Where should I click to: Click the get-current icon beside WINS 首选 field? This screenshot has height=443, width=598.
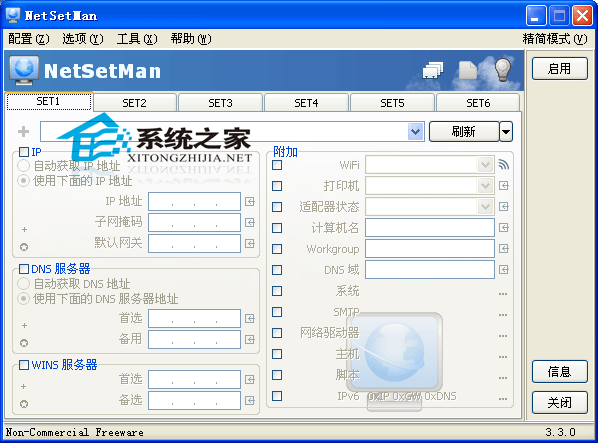click(x=250, y=380)
